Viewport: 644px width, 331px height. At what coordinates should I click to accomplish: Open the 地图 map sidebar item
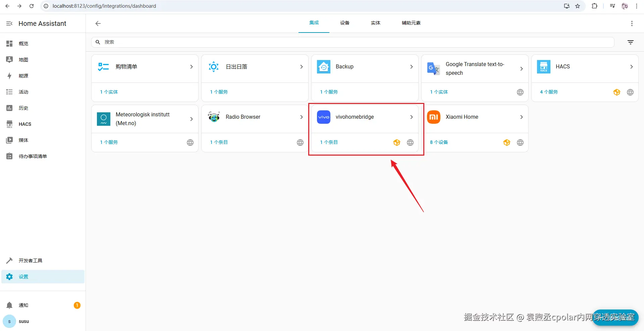43,60
